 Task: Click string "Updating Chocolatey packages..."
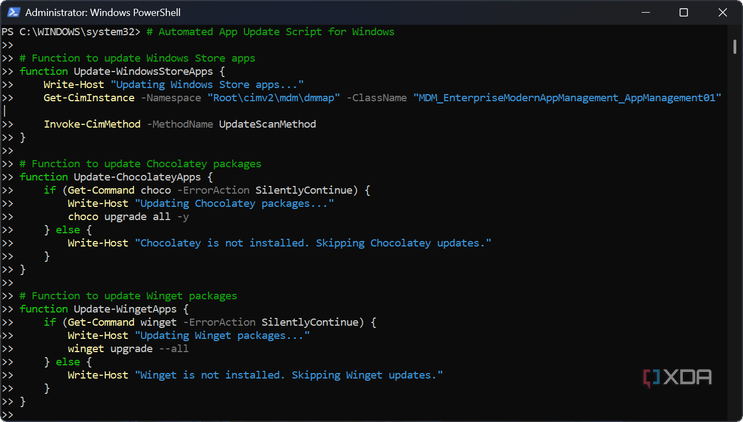(x=234, y=204)
